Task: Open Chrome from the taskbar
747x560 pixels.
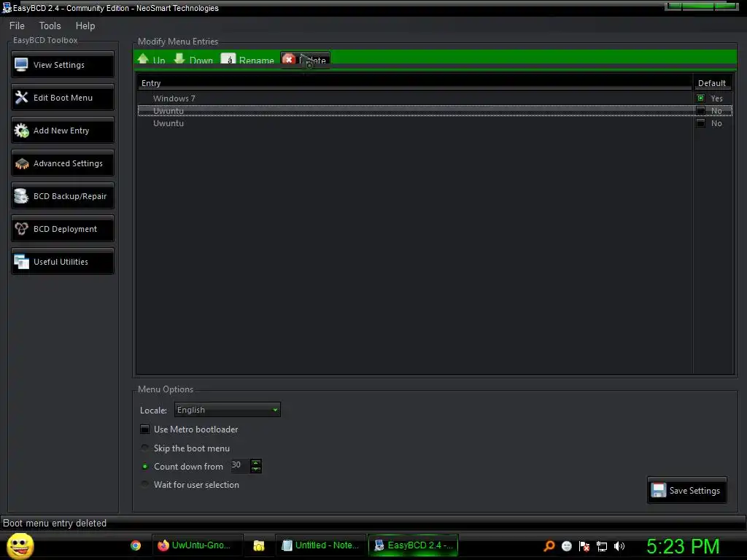Action: click(136, 545)
